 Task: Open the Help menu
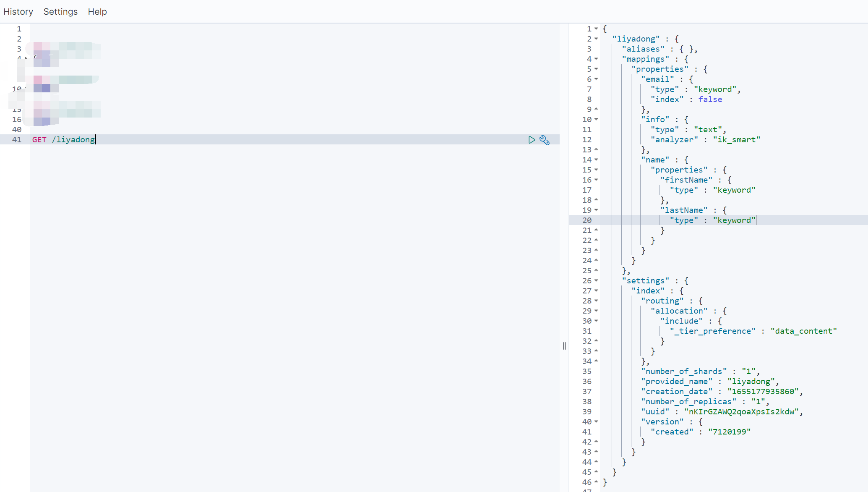(x=97, y=12)
